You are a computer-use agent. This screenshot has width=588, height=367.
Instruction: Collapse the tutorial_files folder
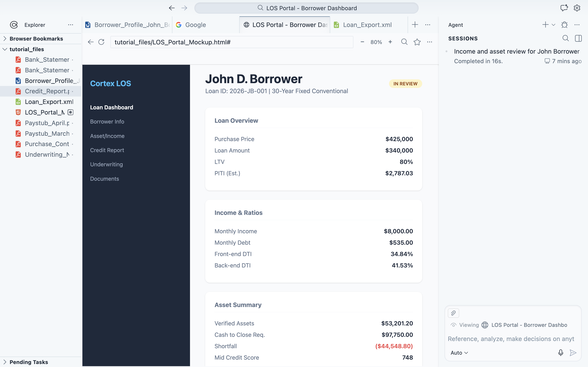click(x=5, y=49)
